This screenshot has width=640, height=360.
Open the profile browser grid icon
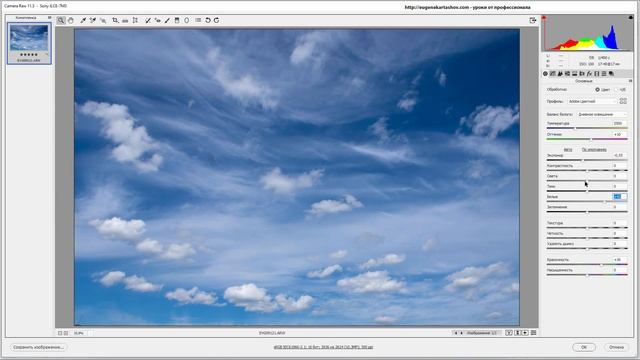[623, 101]
